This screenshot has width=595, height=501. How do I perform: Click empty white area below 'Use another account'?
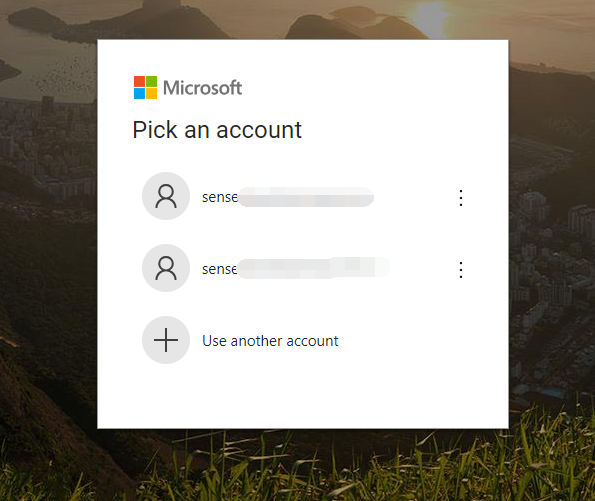(x=303, y=397)
